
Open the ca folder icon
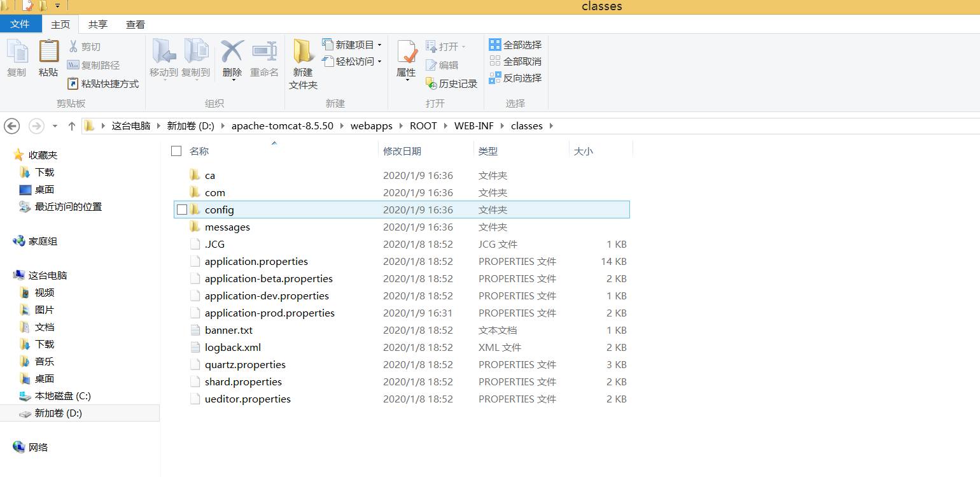(x=195, y=175)
